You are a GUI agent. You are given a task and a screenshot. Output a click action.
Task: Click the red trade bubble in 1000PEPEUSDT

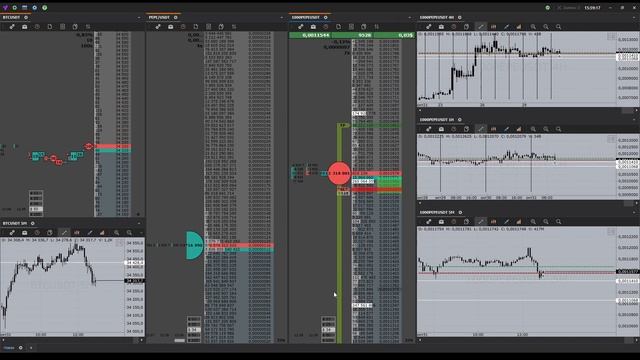[339, 173]
